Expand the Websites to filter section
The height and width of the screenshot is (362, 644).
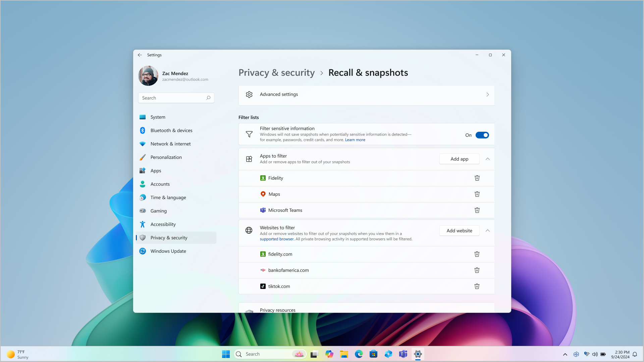(487, 230)
